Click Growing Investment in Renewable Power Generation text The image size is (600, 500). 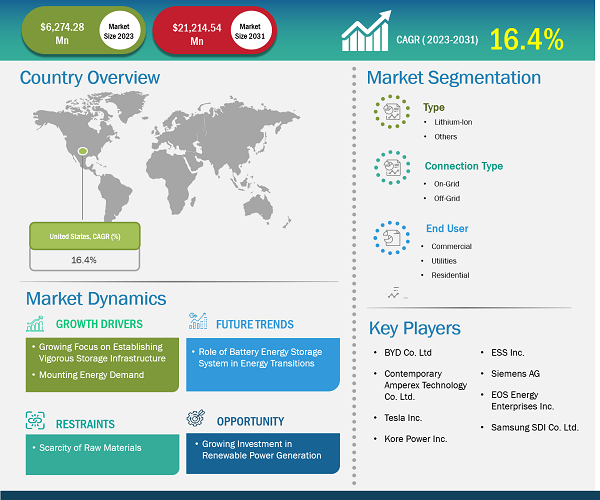pyautogui.click(x=262, y=450)
